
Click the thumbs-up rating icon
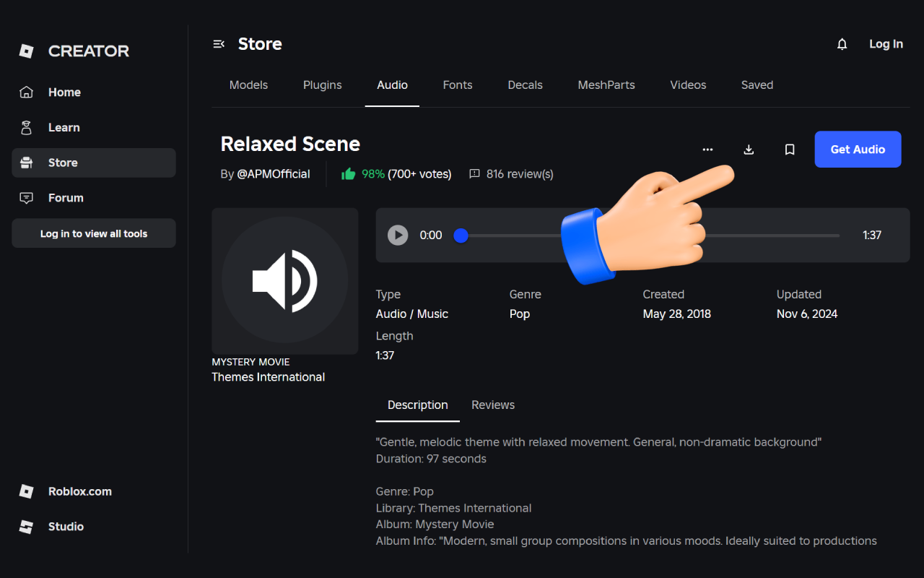pyautogui.click(x=349, y=173)
